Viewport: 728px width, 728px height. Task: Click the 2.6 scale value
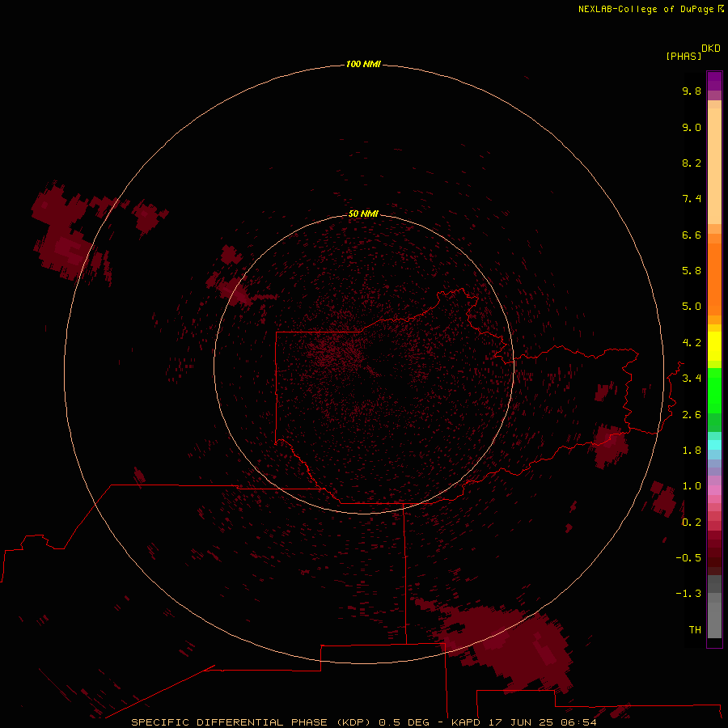(692, 415)
